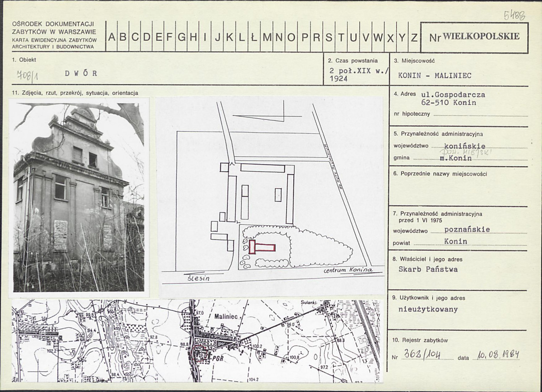Screen dimensions: 542x392
Task: Click 'm.Konin' gmina value
Action: point(455,158)
